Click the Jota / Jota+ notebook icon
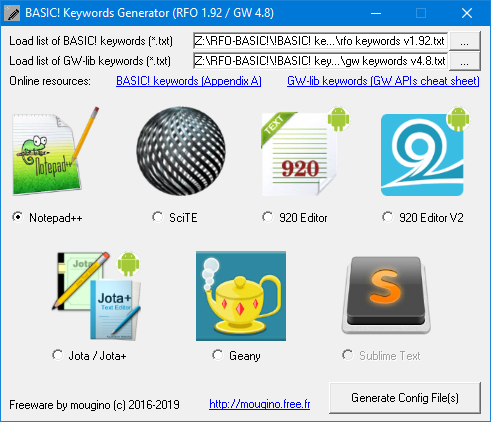 [97, 296]
